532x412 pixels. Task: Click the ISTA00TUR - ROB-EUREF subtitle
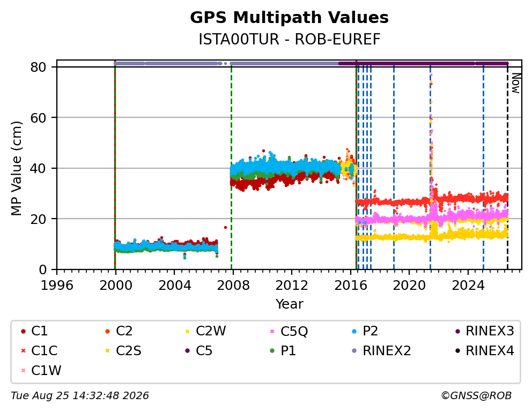(290, 40)
